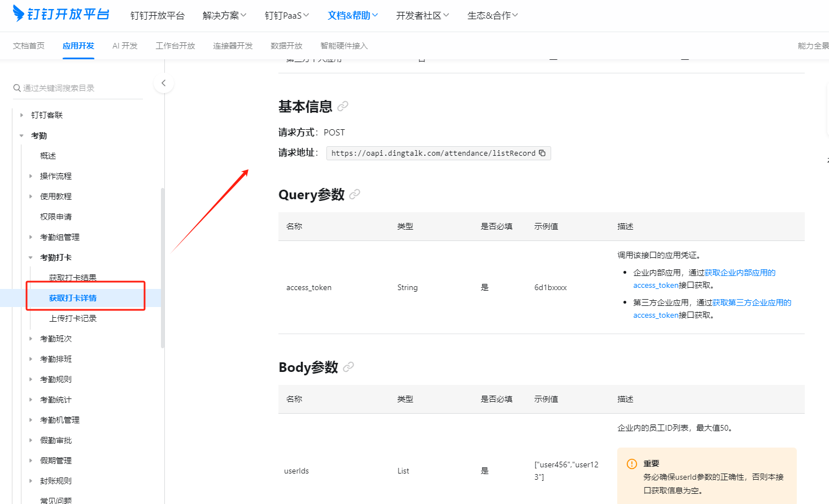Select 上传打卡记录 in the sidebar
The width and height of the screenshot is (829, 504).
click(x=73, y=318)
